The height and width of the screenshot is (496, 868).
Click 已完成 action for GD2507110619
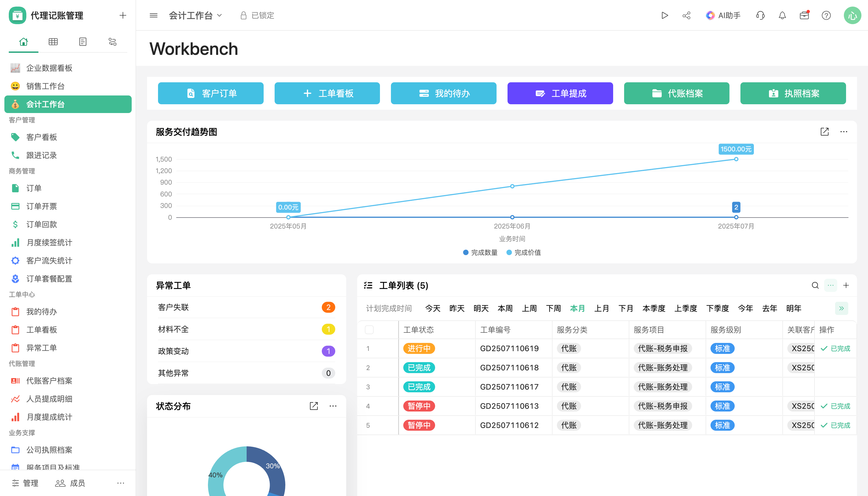click(836, 348)
